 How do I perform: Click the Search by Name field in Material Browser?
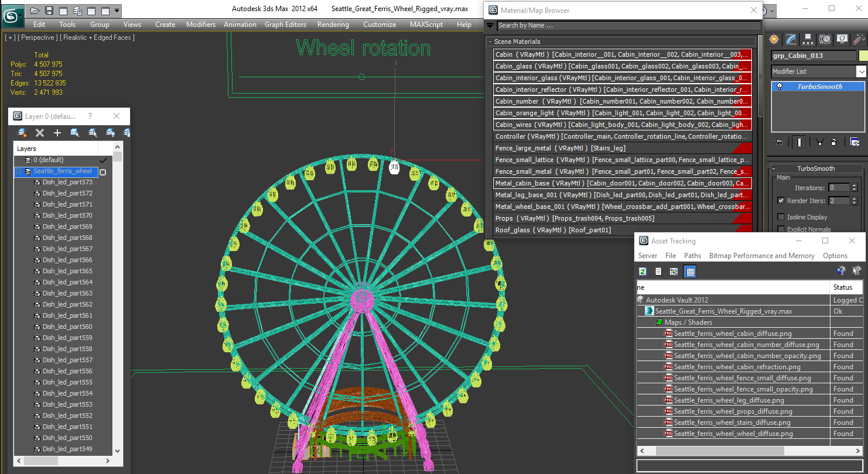(x=628, y=25)
